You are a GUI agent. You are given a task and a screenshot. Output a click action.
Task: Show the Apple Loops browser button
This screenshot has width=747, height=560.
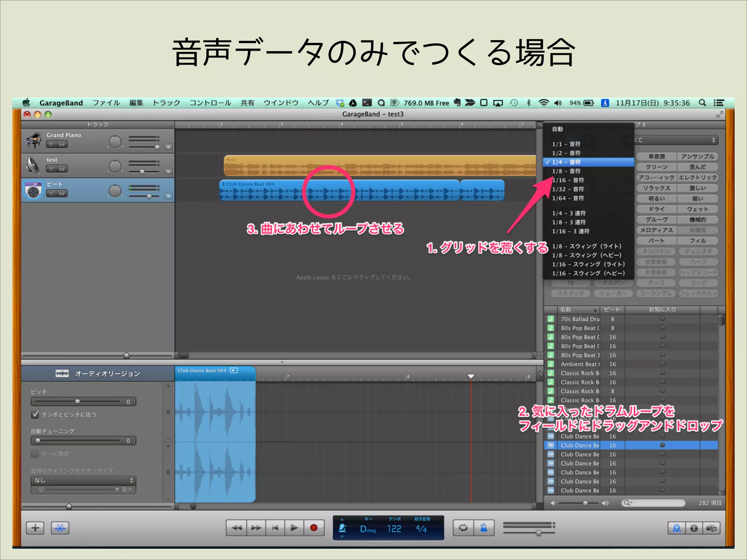[x=677, y=528]
